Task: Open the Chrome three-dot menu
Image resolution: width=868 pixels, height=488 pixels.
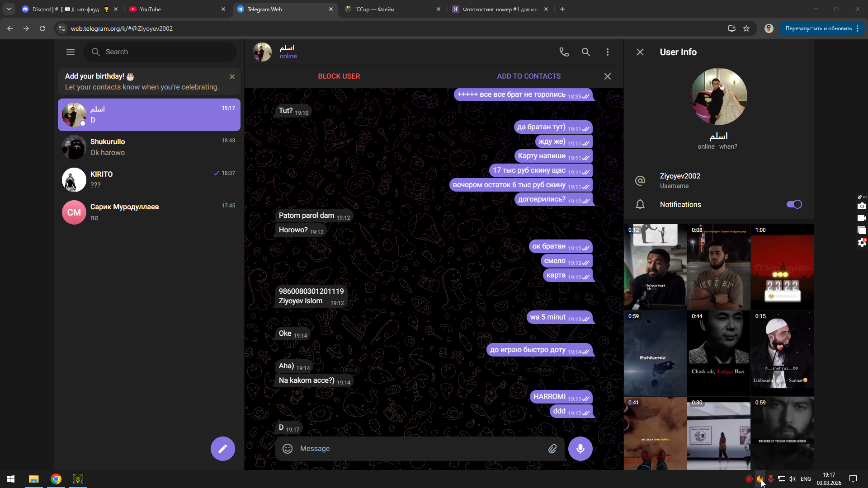Action: (x=858, y=28)
